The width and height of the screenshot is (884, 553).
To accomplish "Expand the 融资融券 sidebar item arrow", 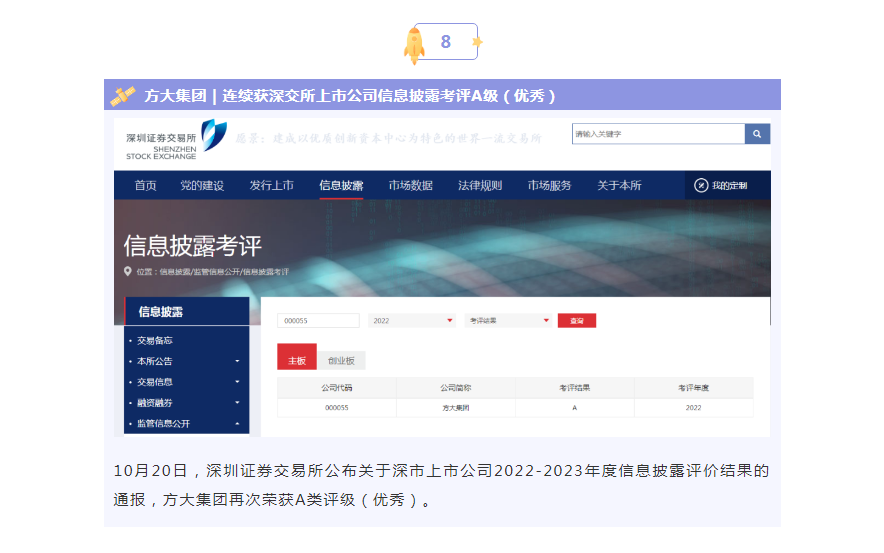I will (237, 403).
